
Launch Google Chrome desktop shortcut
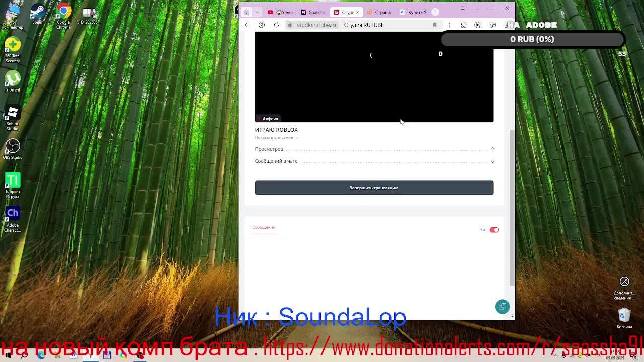[x=63, y=15]
